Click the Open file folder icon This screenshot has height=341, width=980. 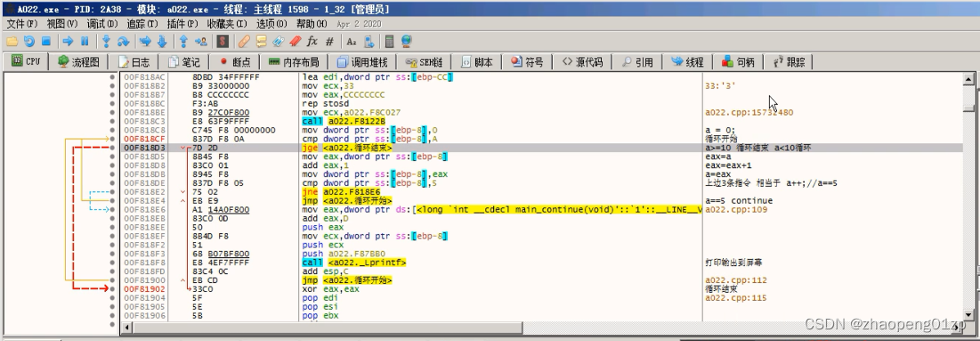click(x=12, y=42)
